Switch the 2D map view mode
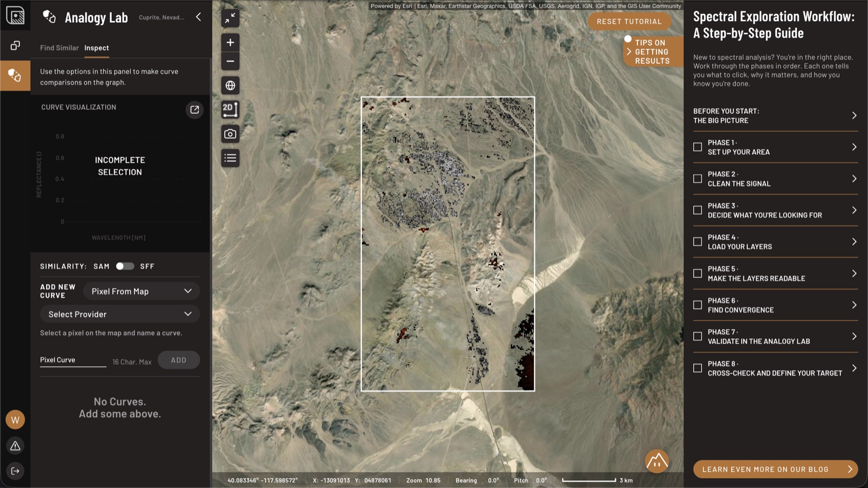868x488 pixels. pyautogui.click(x=230, y=110)
